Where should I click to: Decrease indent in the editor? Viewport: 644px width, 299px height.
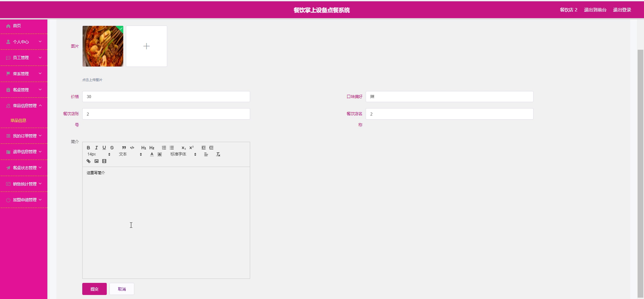[203, 148]
